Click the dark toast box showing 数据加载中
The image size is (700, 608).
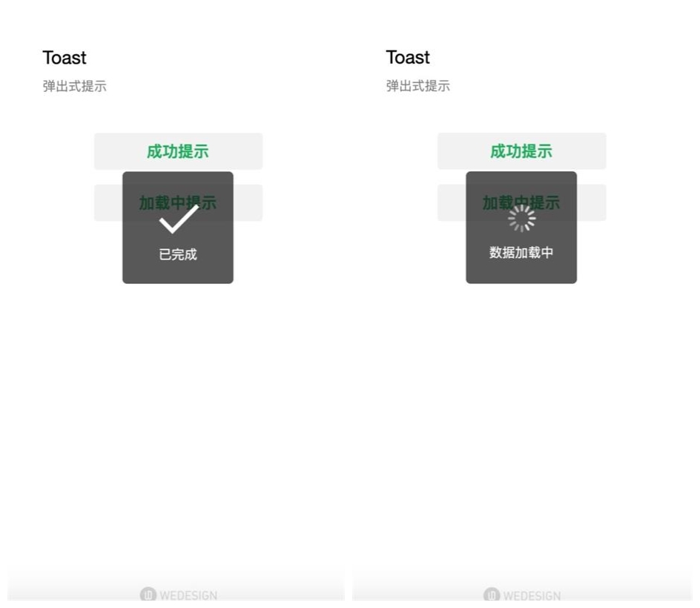[521, 227]
